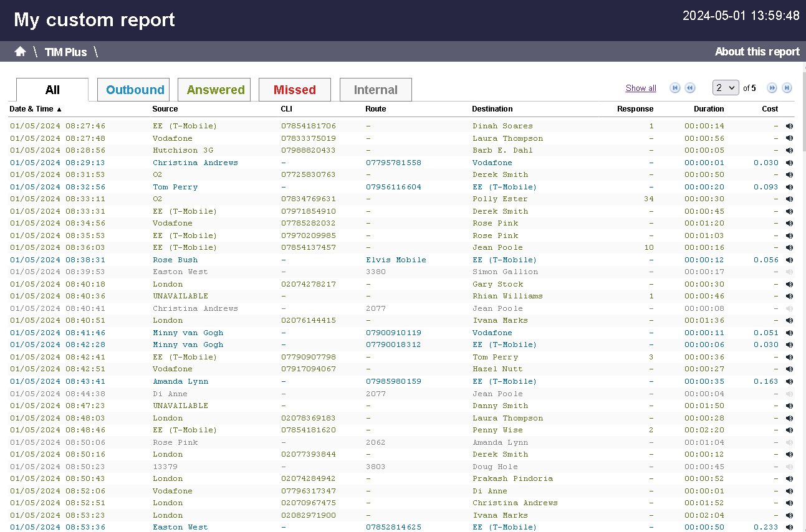The width and height of the screenshot is (806, 532).
Task: Switch to the Outbound calls filter tab
Action: (x=133, y=89)
